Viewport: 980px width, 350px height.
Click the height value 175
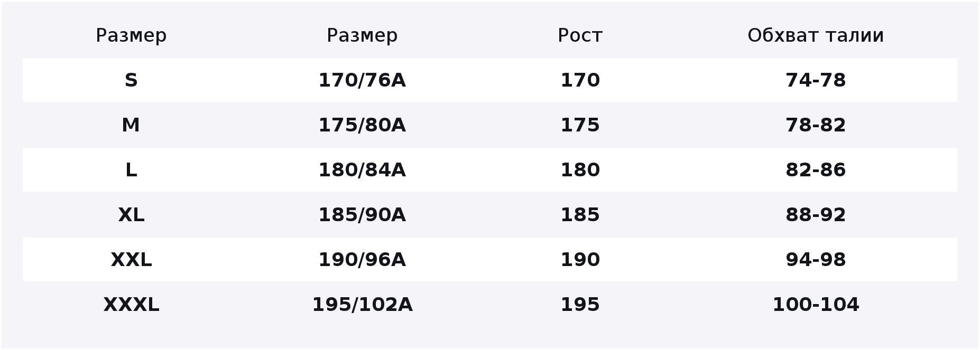coord(580,125)
